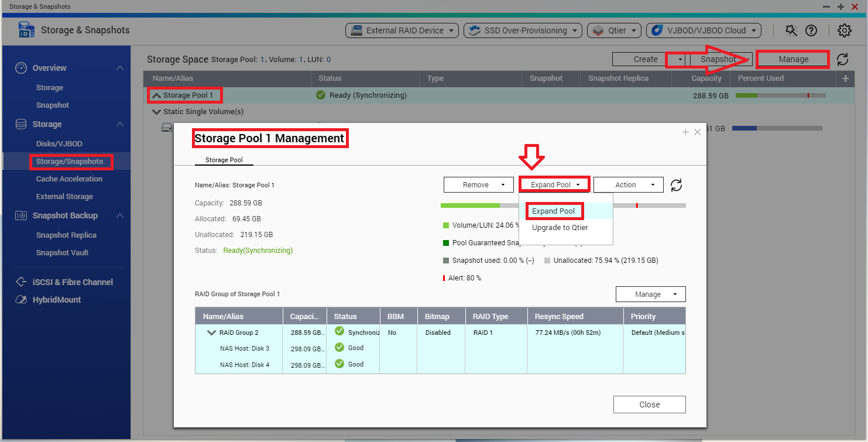Click the Close button in the dialog
Viewport: 868px width, 442px height.
[x=650, y=405]
